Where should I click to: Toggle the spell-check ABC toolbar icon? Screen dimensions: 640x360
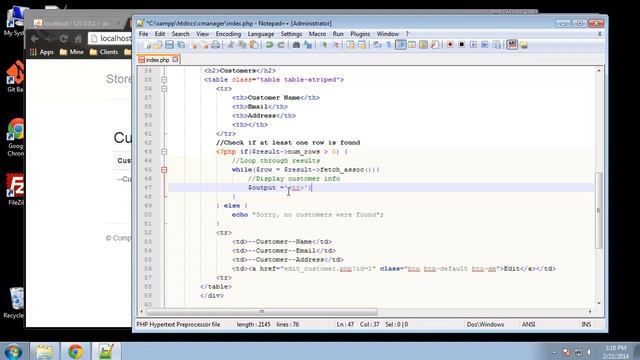[x=512, y=44]
